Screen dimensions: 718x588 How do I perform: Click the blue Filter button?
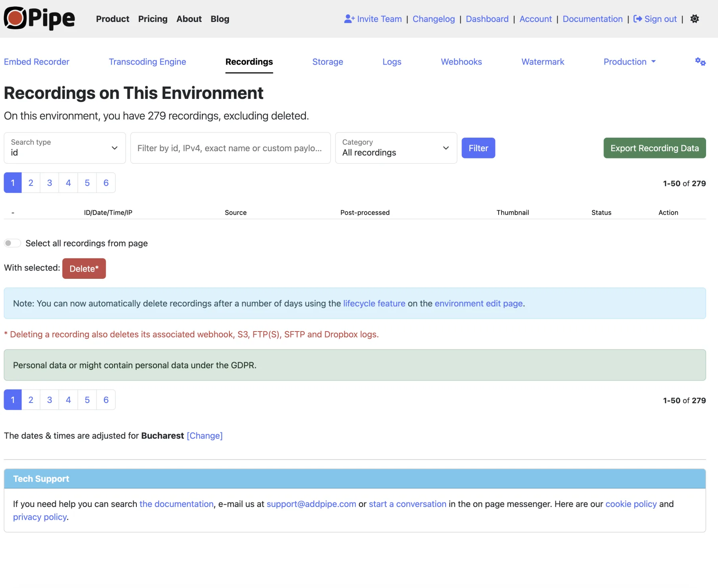click(478, 148)
